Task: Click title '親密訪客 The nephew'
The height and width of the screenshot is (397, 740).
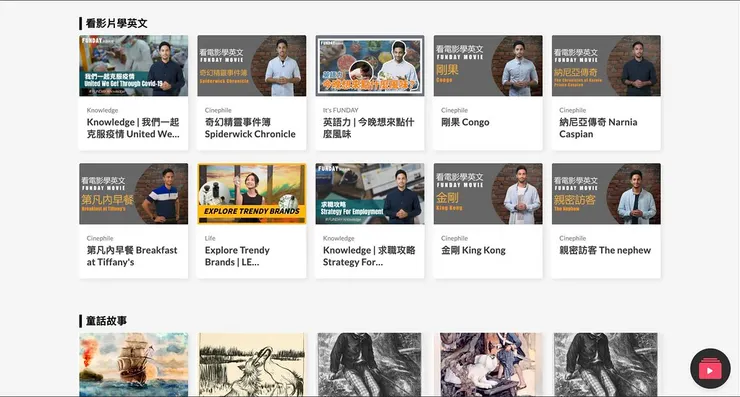Action: pos(605,250)
